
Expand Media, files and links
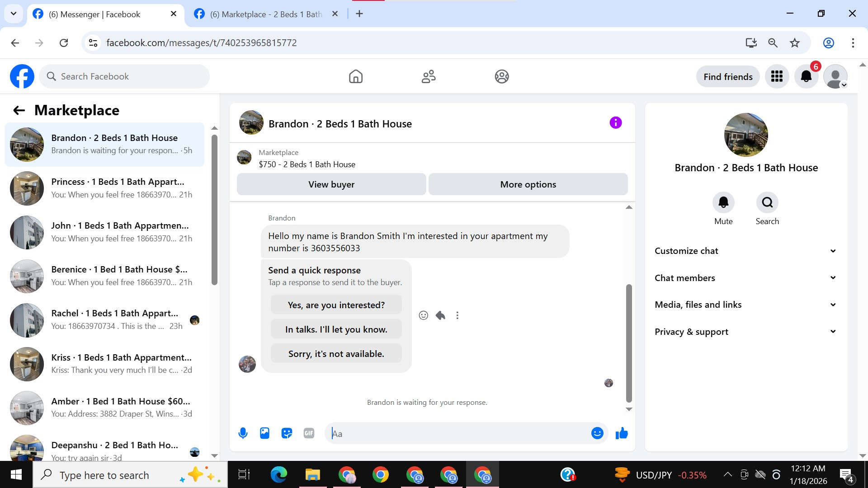[x=745, y=305]
